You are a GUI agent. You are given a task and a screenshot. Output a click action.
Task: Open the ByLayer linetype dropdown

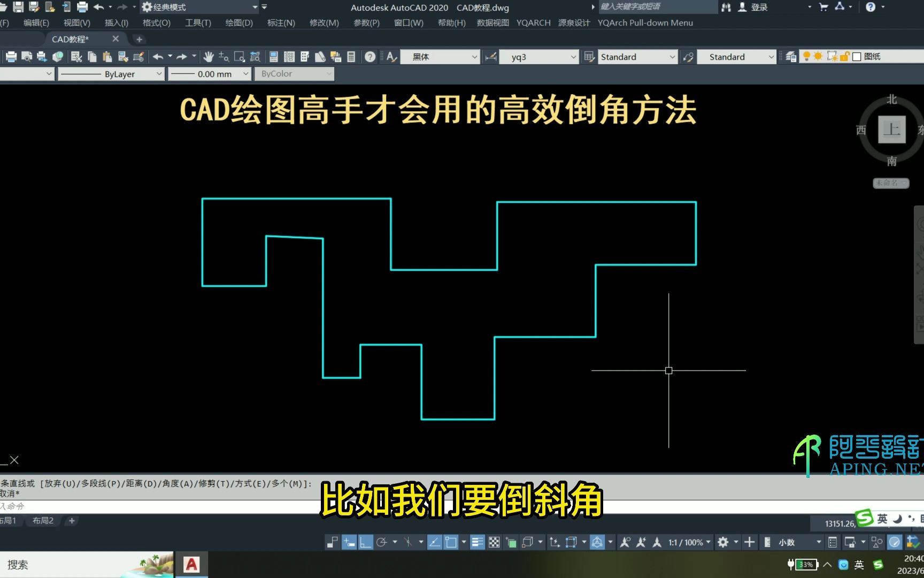[111, 74]
